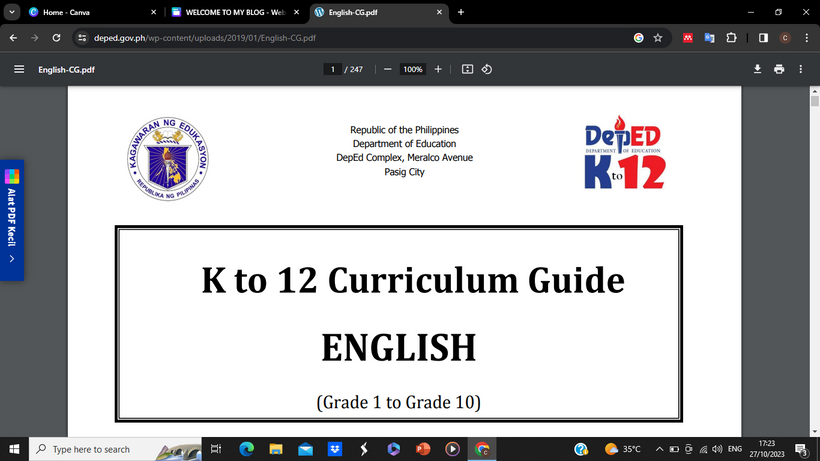
Task: Open the PDF viewer more actions menu
Action: [x=801, y=70]
